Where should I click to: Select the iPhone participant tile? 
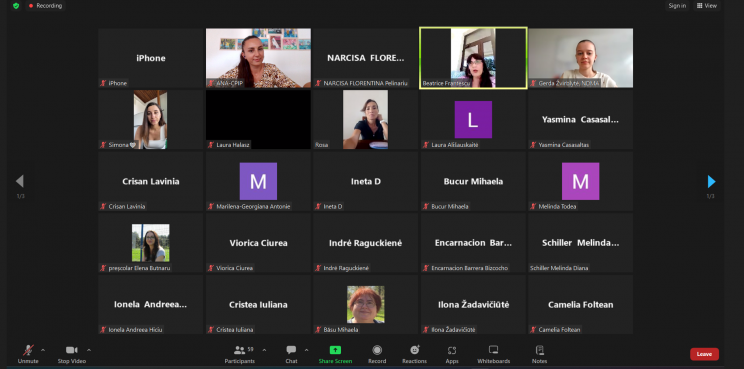[150, 58]
